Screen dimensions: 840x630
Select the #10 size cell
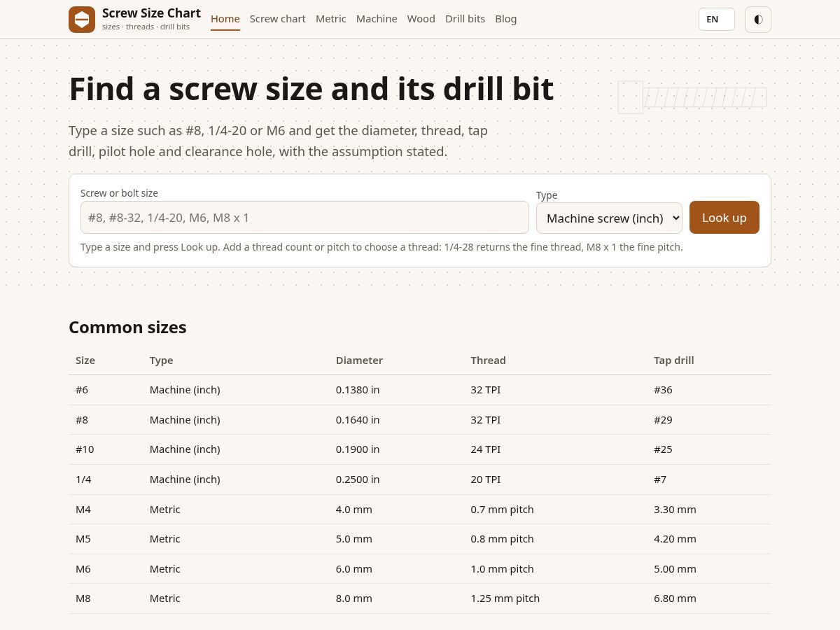tap(85, 449)
